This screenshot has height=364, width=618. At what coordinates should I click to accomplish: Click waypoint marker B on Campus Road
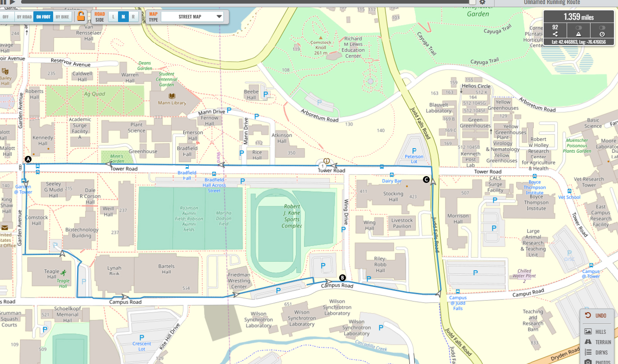click(x=342, y=278)
